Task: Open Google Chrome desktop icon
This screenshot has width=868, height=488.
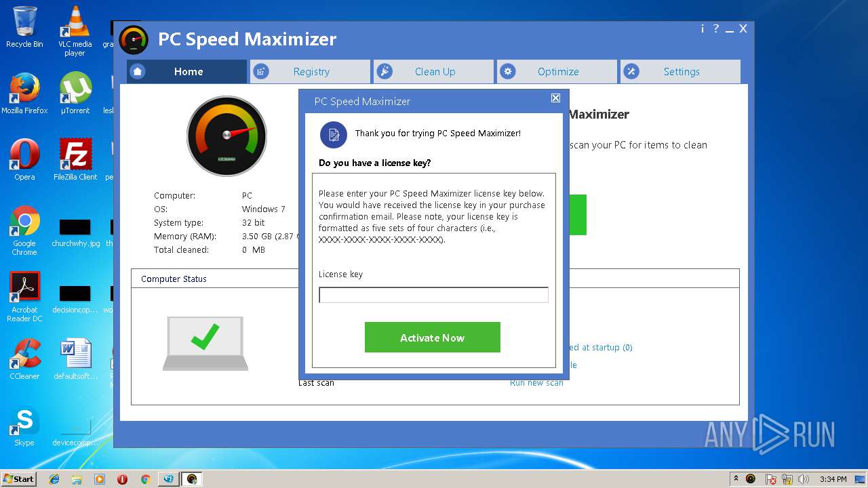Action: [x=24, y=230]
